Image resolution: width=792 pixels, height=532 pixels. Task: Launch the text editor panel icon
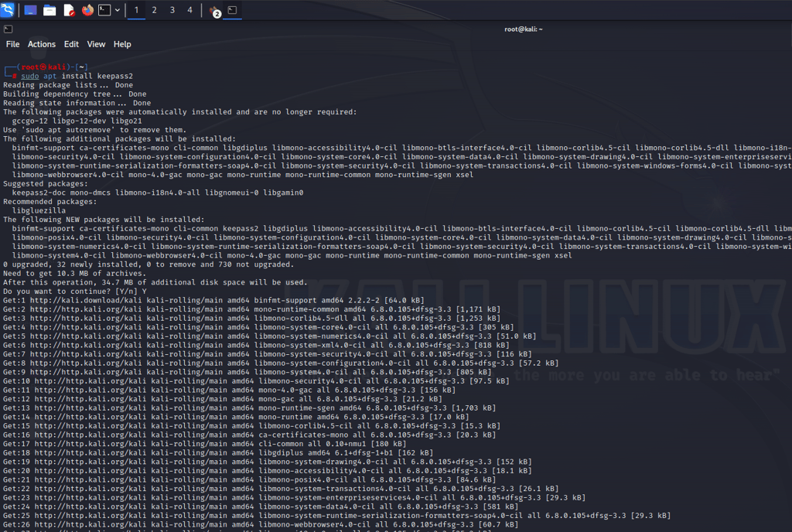pyautogui.click(x=69, y=10)
